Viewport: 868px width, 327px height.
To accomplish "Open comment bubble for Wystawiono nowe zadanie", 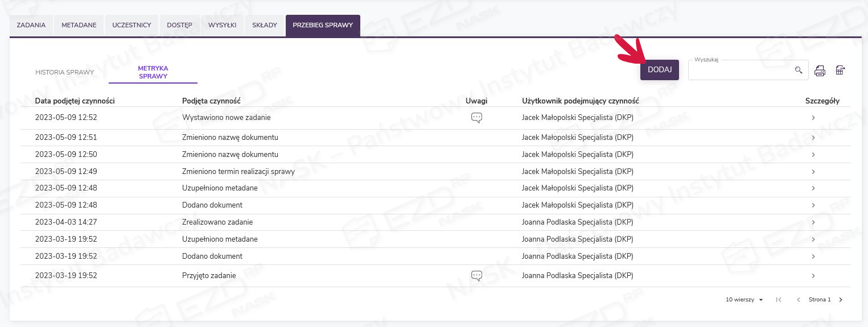I will (477, 118).
